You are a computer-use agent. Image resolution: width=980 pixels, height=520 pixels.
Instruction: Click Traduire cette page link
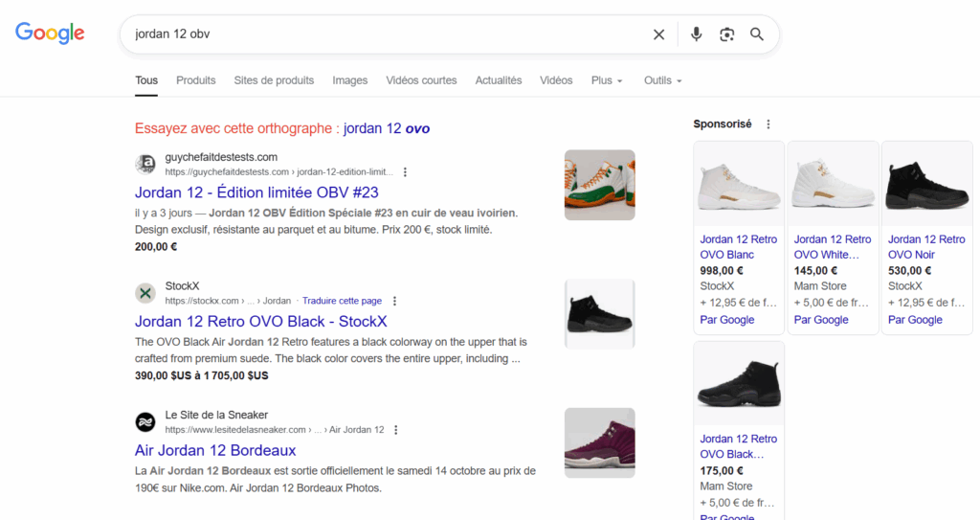tap(342, 301)
